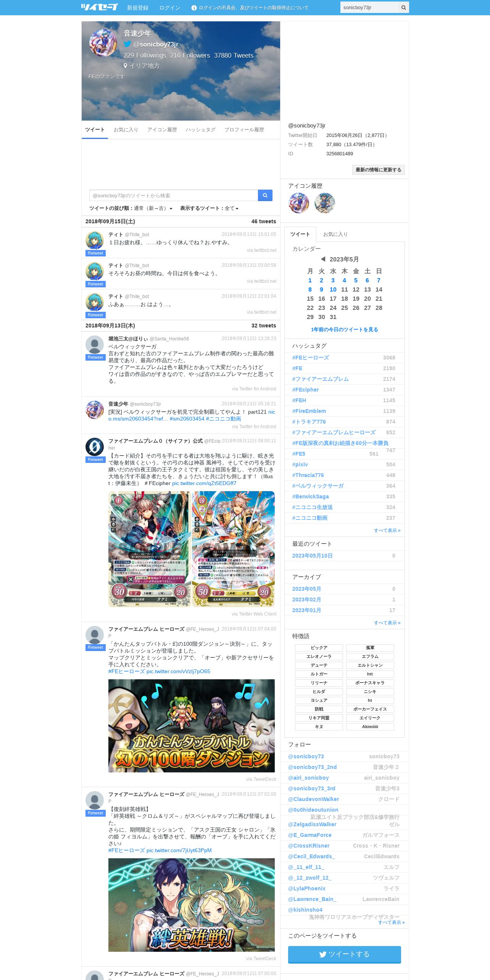
Task: Click the Takumi card image on left
Action: coord(150,549)
